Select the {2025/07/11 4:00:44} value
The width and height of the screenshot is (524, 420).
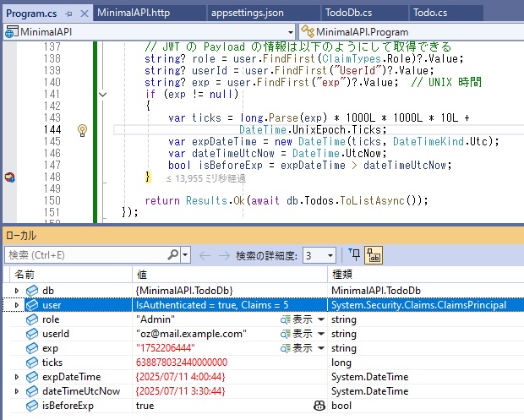(181, 377)
